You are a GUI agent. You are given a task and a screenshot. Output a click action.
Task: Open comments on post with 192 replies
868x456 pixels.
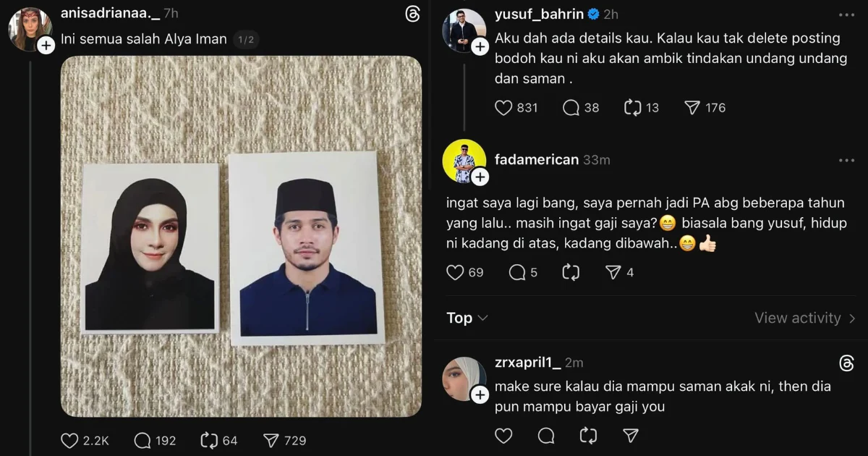[142, 440]
